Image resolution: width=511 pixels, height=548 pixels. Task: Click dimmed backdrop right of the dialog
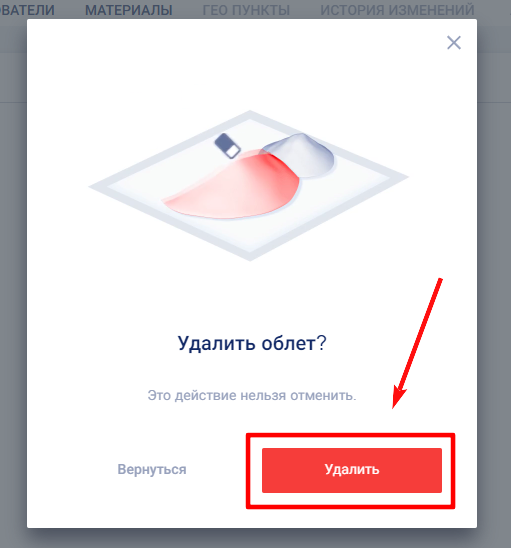(x=494, y=280)
